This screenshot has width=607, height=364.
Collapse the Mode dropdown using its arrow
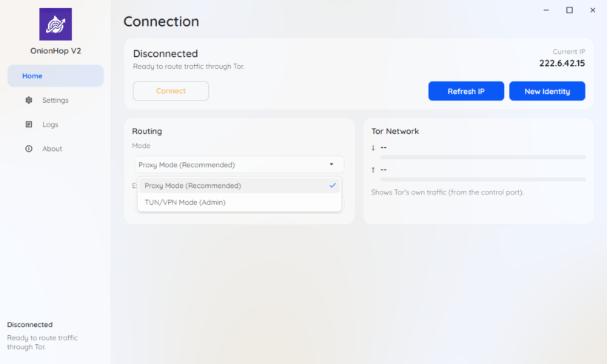click(x=331, y=164)
